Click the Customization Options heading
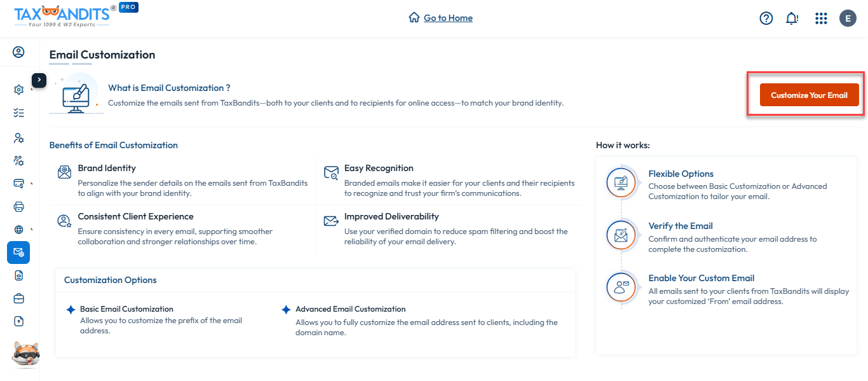The width and height of the screenshot is (868, 381). click(x=111, y=280)
